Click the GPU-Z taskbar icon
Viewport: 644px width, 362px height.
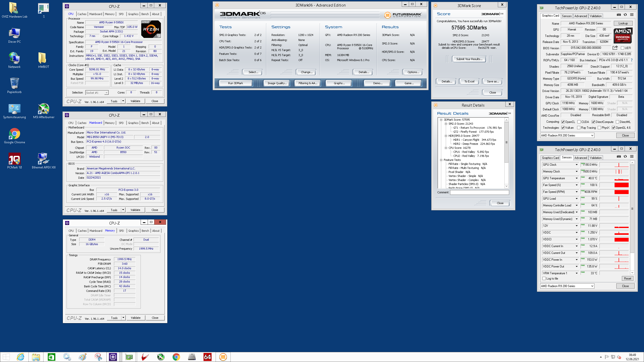[x=129, y=357]
